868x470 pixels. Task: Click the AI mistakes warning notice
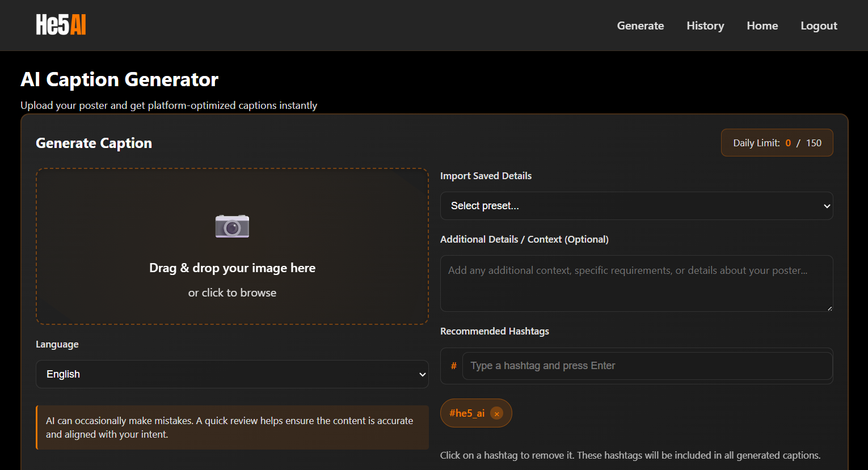click(x=232, y=427)
